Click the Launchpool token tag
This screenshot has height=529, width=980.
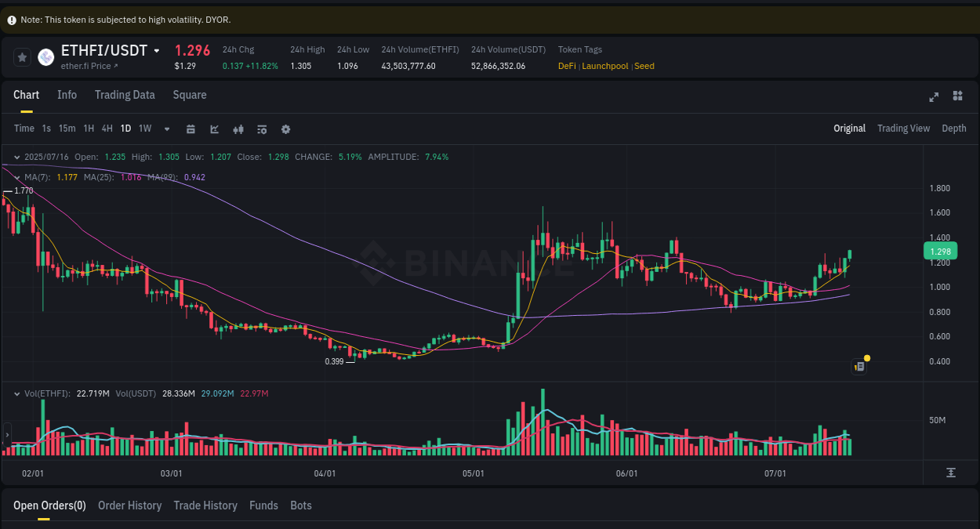point(604,66)
